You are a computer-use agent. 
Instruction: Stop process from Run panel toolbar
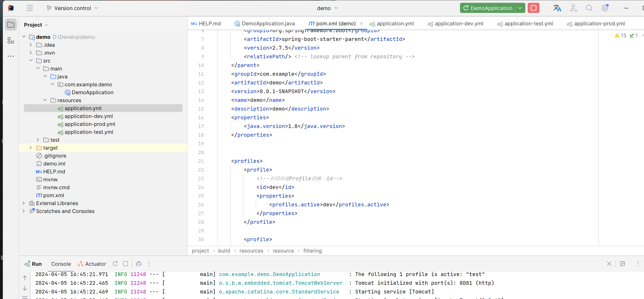126,264
